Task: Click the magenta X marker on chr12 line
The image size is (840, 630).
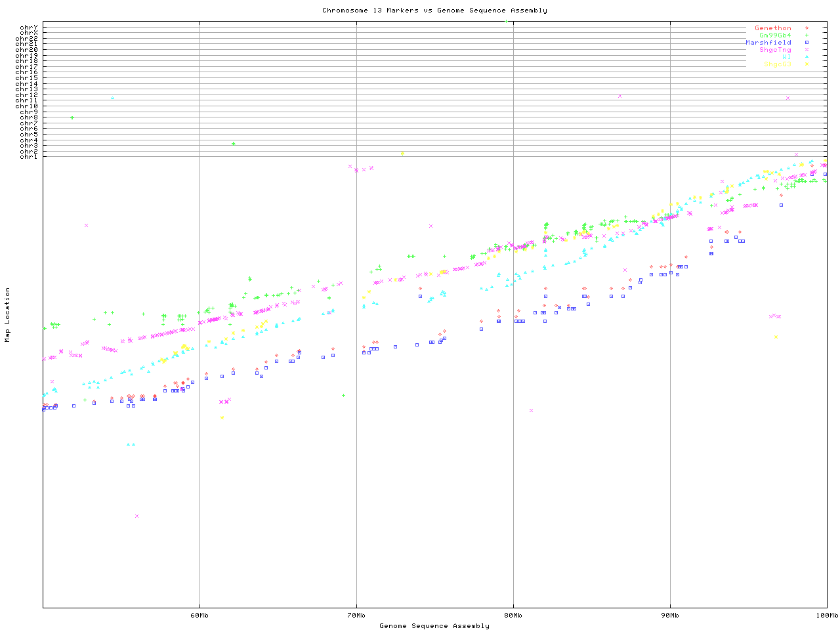Action: click(619, 96)
